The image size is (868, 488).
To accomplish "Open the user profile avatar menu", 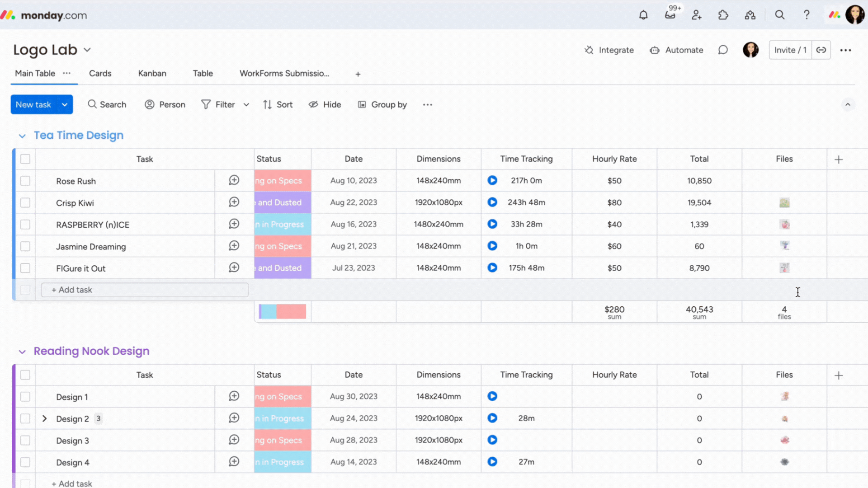I will click(x=854, y=15).
